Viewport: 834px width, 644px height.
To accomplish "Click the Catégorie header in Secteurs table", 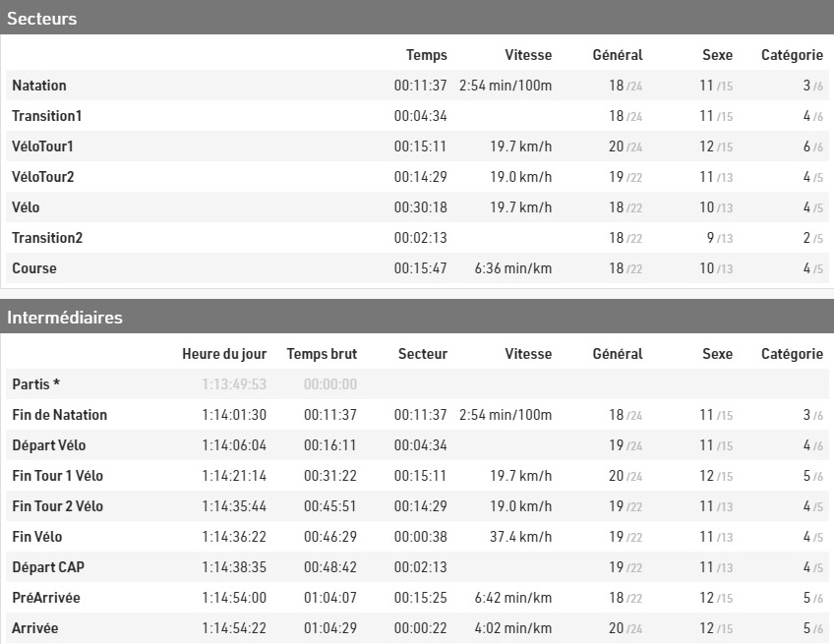I will (792, 55).
